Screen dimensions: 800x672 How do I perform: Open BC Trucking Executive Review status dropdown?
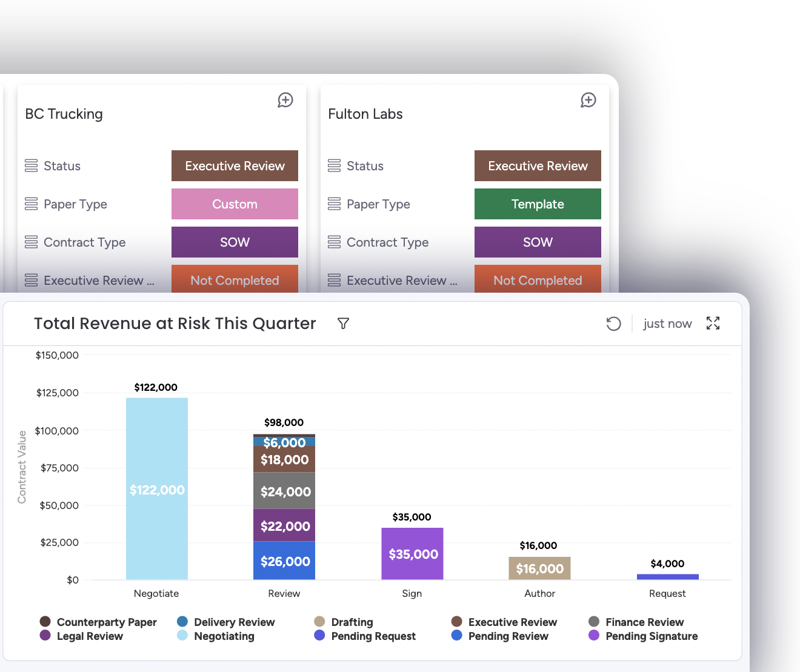(235, 166)
